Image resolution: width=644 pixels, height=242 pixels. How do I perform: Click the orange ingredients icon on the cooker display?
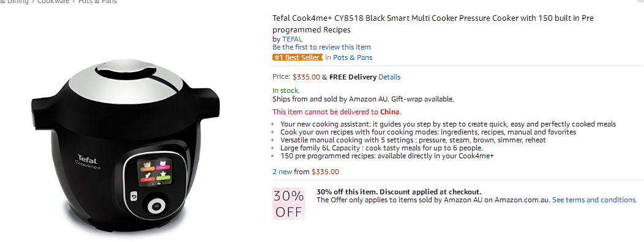[x=148, y=166]
